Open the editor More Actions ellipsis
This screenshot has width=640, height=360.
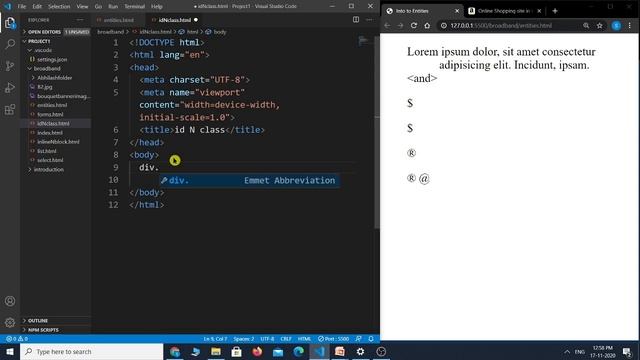pos(369,20)
